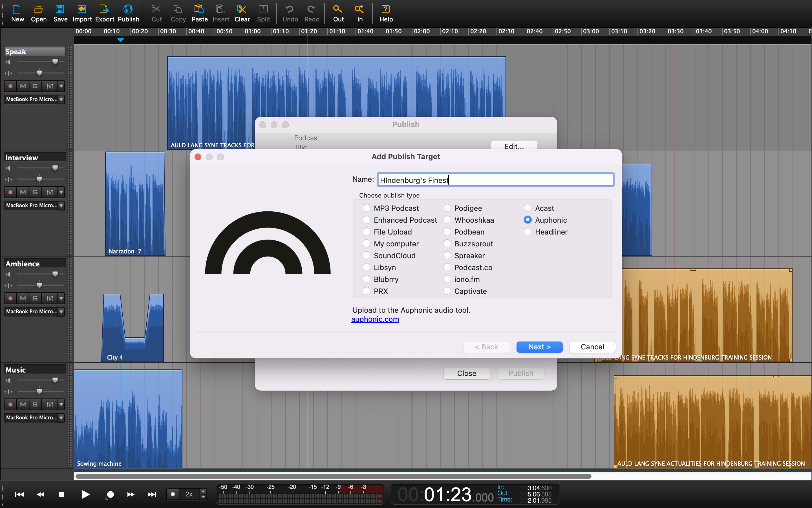Viewport: 812px width, 508px height.
Task: Click the Clear toolbar icon
Action: pos(242,14)
